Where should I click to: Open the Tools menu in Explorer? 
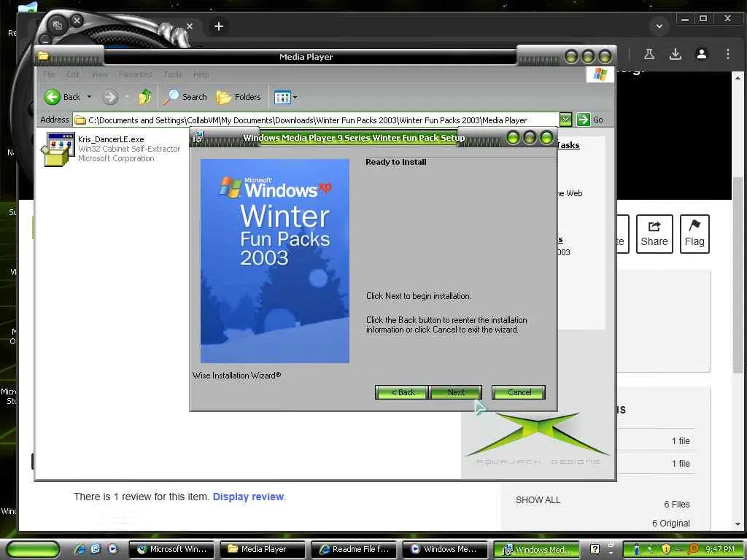pos(173,74)
